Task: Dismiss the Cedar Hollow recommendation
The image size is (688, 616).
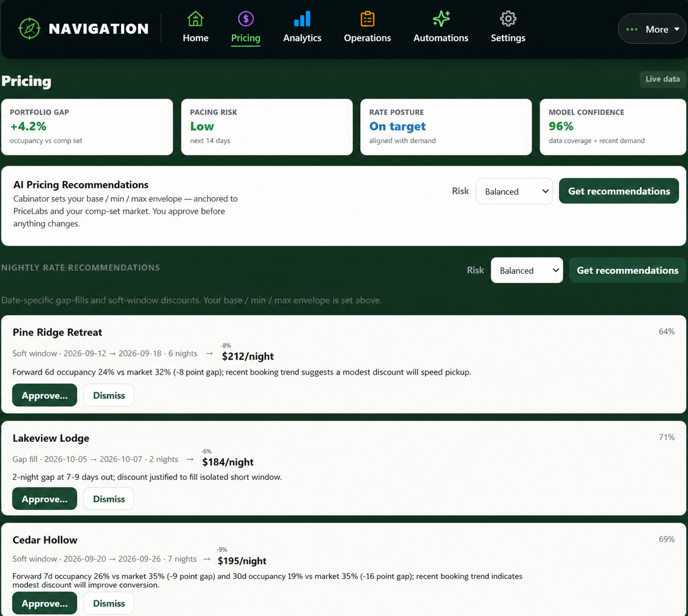Action: click(109, 603)
